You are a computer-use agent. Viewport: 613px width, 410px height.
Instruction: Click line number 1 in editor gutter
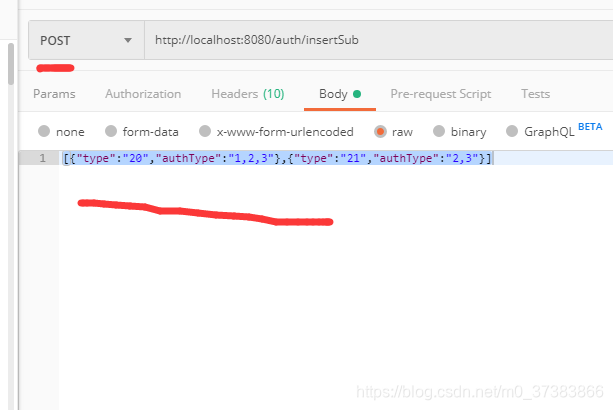(43, 158)
